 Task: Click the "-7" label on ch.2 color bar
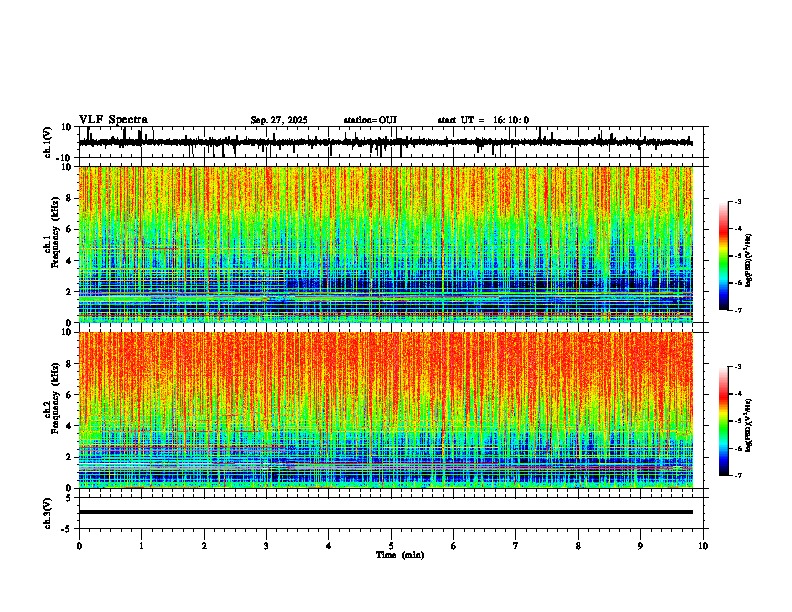(x=738, y=476)
